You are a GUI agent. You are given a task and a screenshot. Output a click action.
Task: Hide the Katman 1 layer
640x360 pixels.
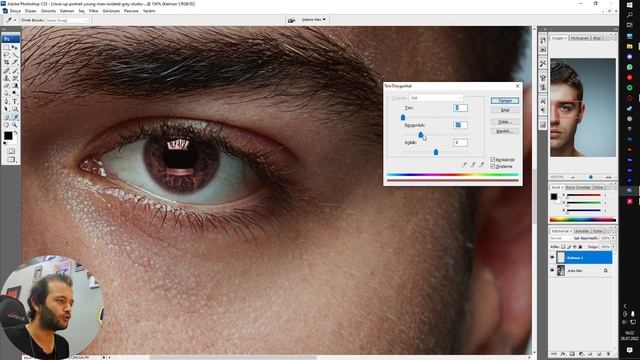552,257
